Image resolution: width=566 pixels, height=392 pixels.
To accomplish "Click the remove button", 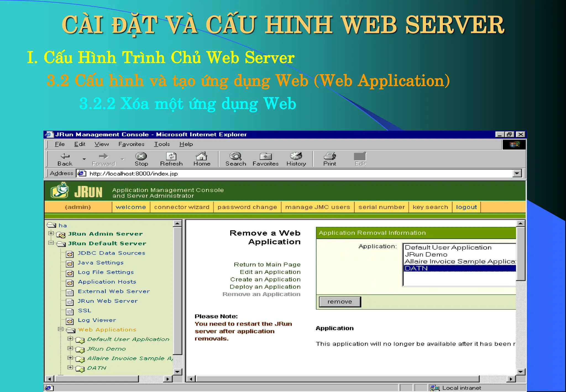I will 340,302.
